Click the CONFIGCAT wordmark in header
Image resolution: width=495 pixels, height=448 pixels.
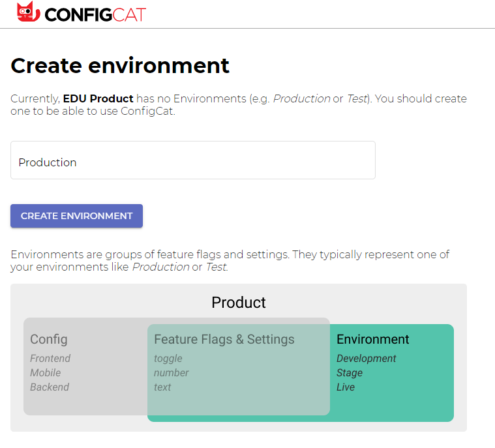(x=95, y=15)
